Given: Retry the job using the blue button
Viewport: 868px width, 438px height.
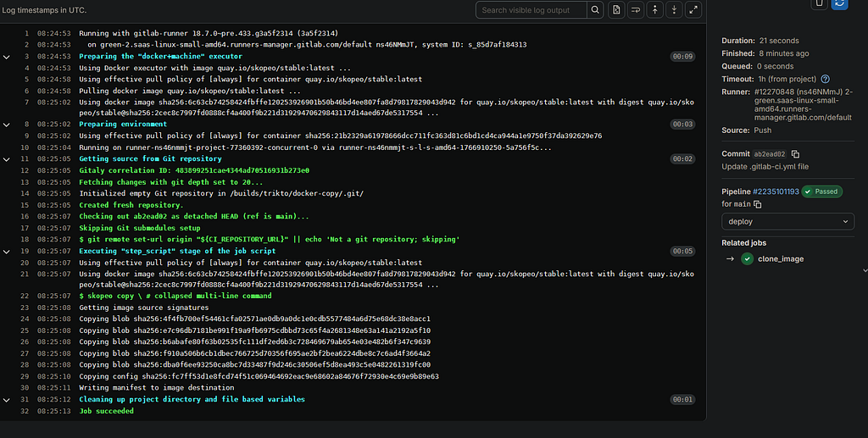Looking at the screenshot, I should click(840, 3).
